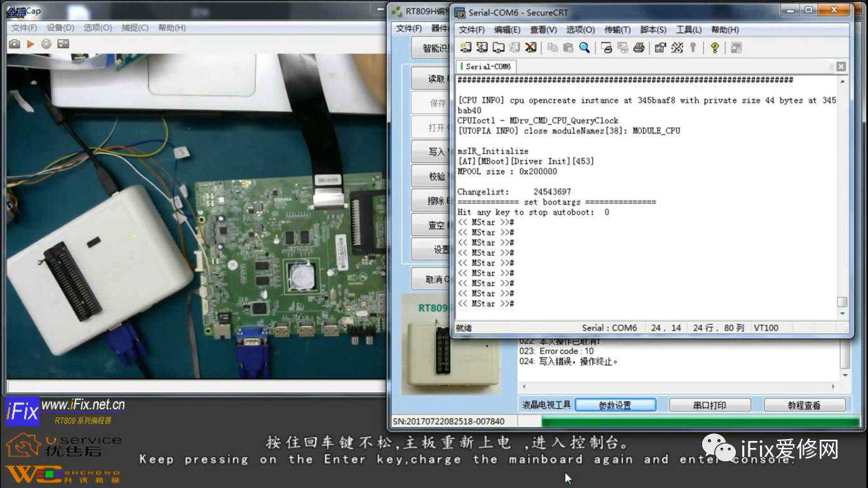
Task: Click the camera snapshot icon in Cap window
Action: tap(14, 44)
